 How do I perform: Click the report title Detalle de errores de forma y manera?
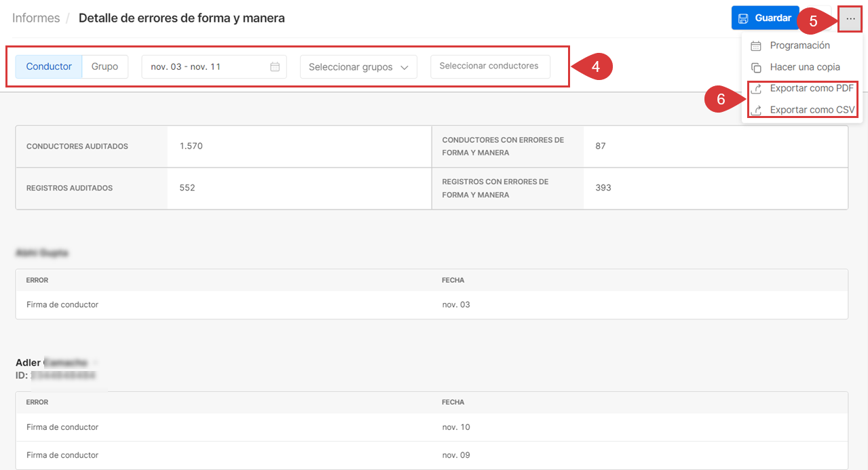(x=182, y=18)
